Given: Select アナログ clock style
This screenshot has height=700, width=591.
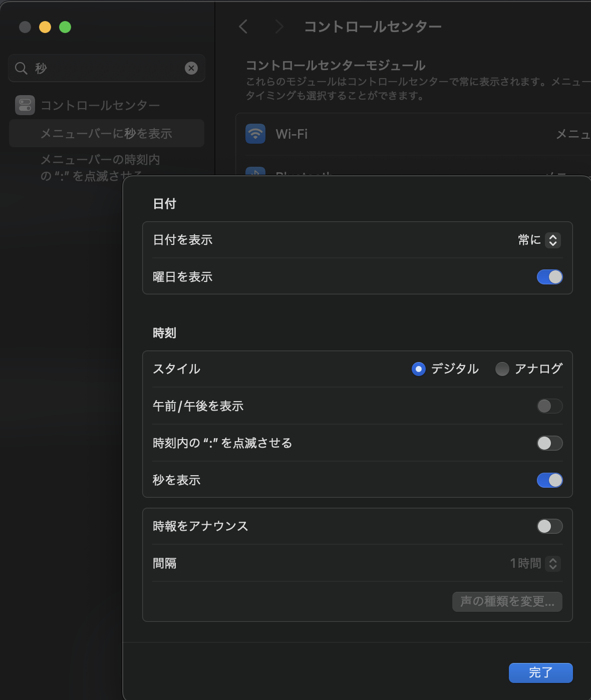Looking at the screenshot, I should pos(502,369).
